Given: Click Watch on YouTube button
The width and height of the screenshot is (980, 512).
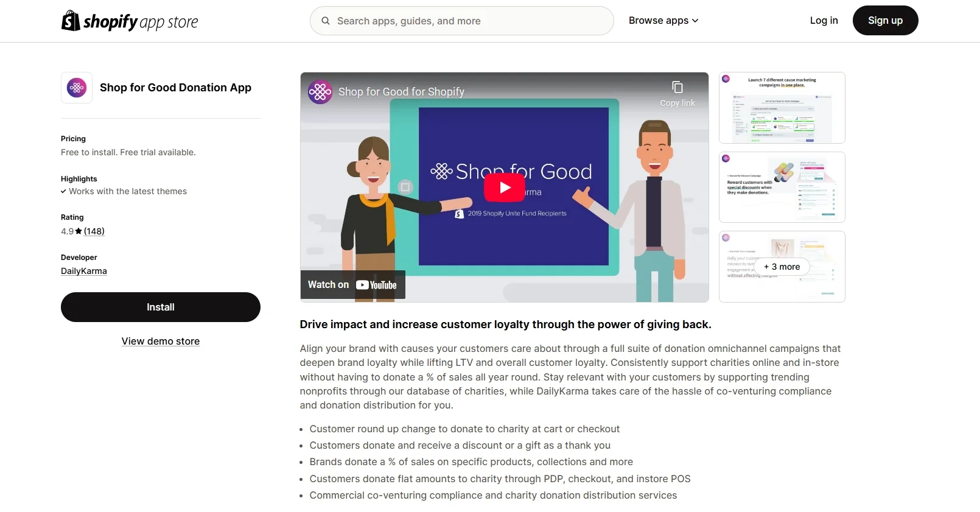Looking at the screenshot, I should pos(352,285).
